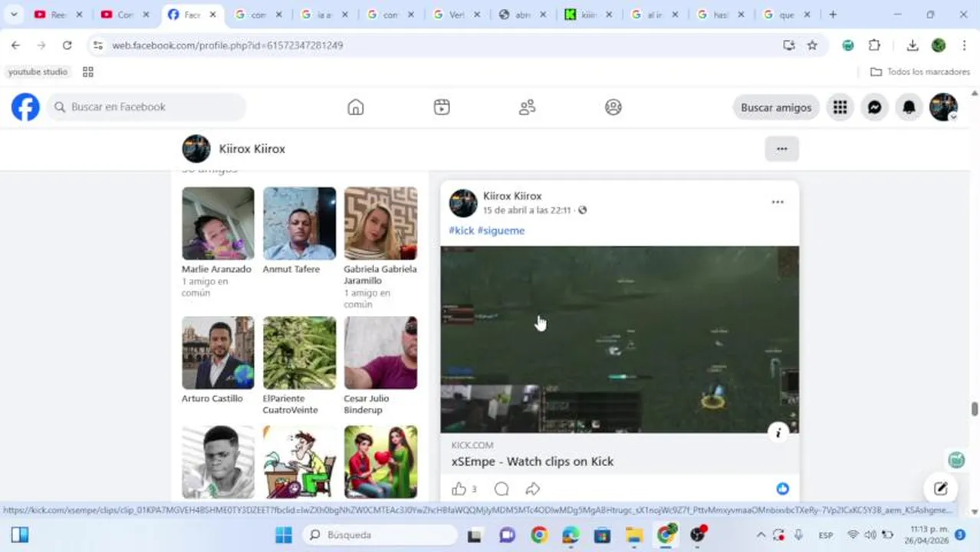Open File Explorer from the taskbar
This screenshot has height=552, width=980.
(x=634, y=535)
